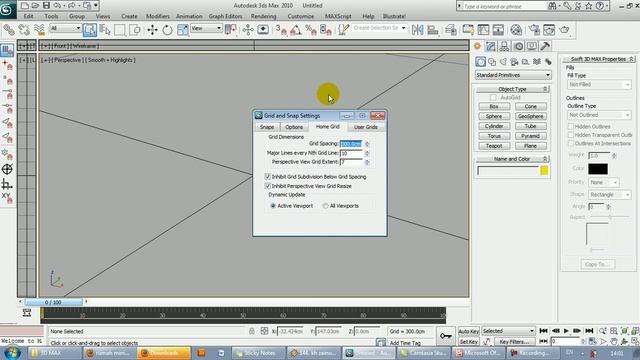Click the Save File icon in title bar
The height and width of the screenshot is (360, 640).
coord(46,6)
